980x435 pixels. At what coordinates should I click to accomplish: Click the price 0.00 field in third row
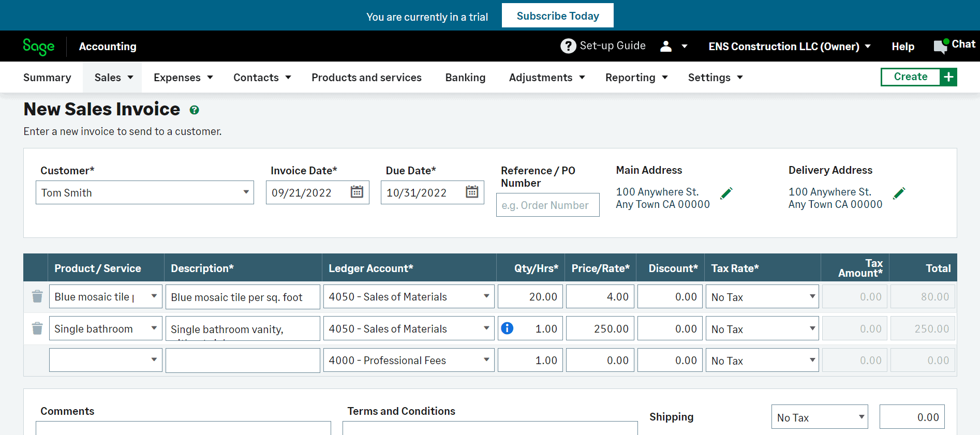(600, 361)
